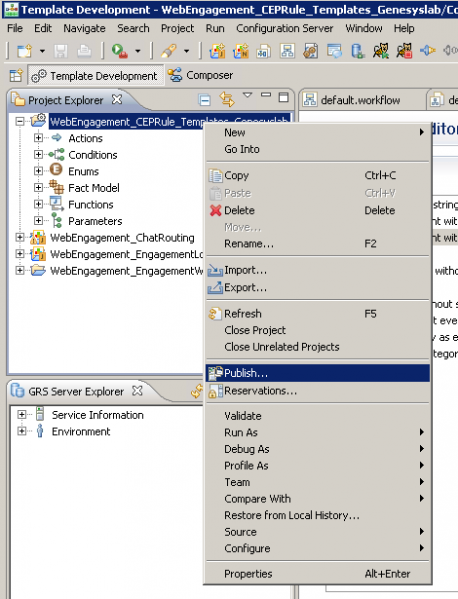The image size is (458, 599).
Task: Expand the Conditions folder
Action: coord(38,154)
